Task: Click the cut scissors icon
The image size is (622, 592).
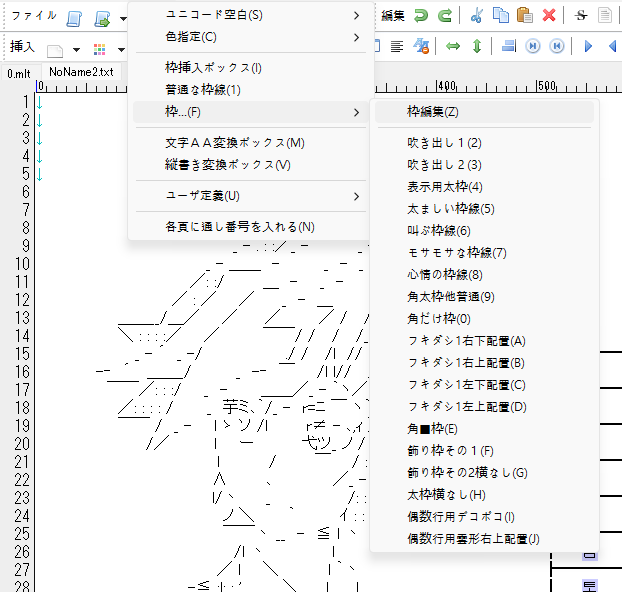Action: [x=476, y=15]
